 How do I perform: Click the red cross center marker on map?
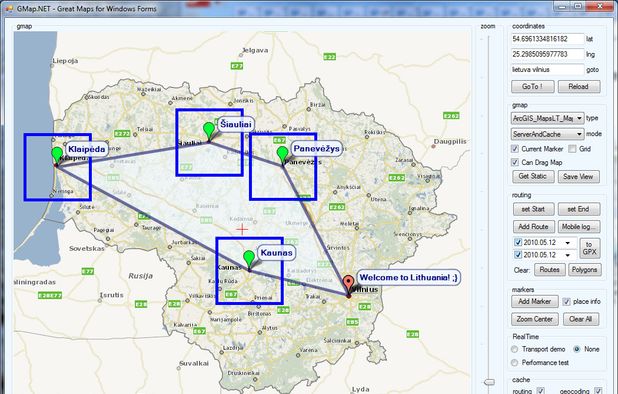tap(242, 229)
